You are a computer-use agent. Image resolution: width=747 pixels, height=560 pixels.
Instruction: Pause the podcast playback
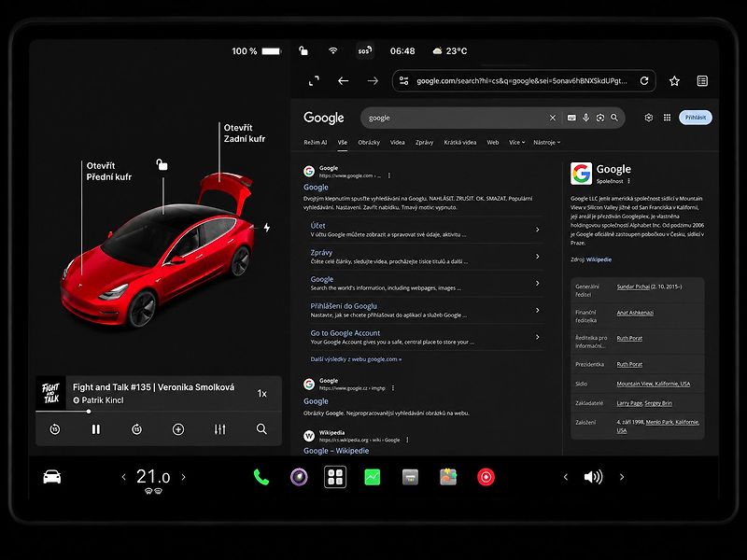(x=96, y=429)
